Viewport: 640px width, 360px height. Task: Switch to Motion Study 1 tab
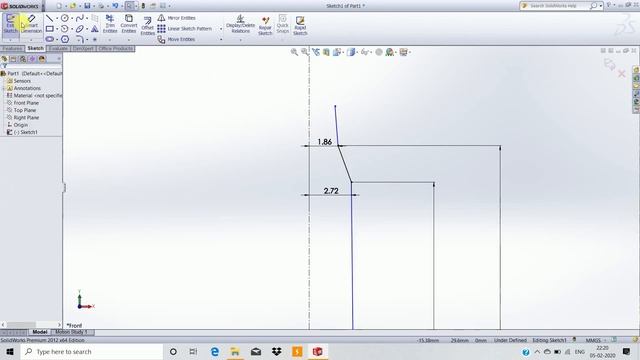(x=71, y=332)
